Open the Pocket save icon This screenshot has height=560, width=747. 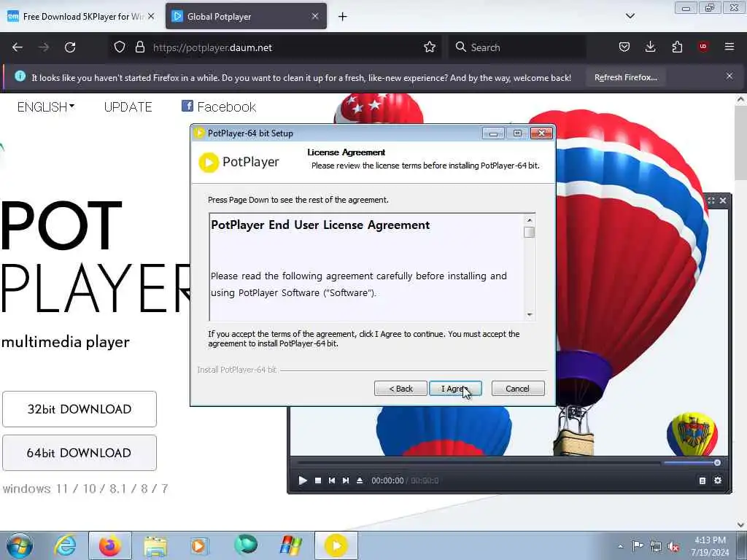tap(624, 47)
